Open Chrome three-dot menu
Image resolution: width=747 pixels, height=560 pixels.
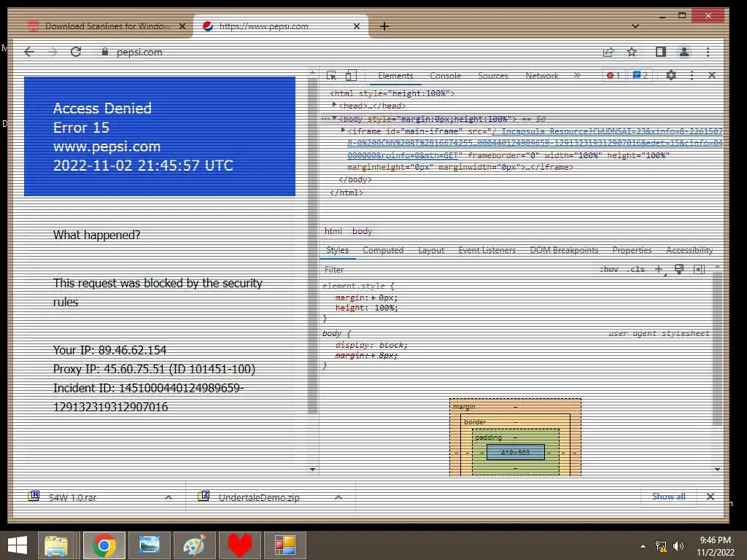click(708, 52)
